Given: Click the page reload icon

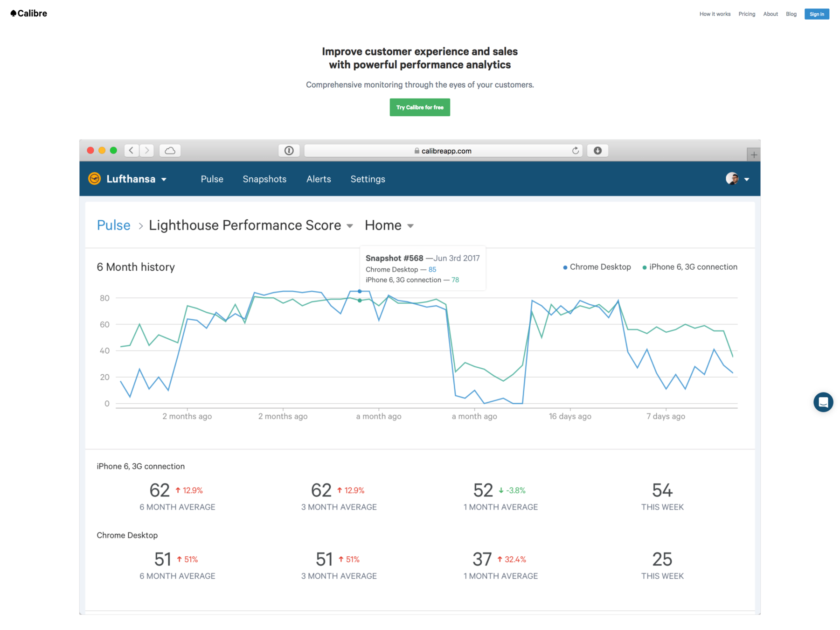Looking at the screenshot, I should click(x=575, y=151).
